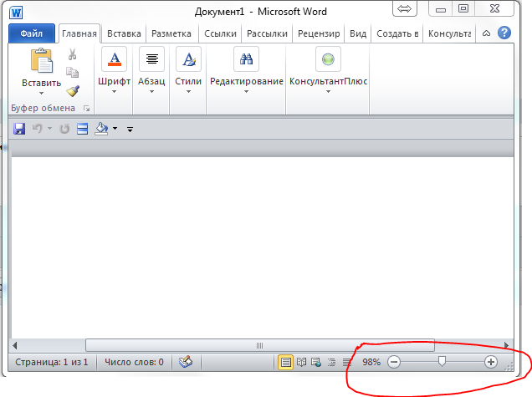Click the Copy icon in clipboard group
The width and height of the screenshot is (532, 397).
pyautogui.click(x=73, y=73)
